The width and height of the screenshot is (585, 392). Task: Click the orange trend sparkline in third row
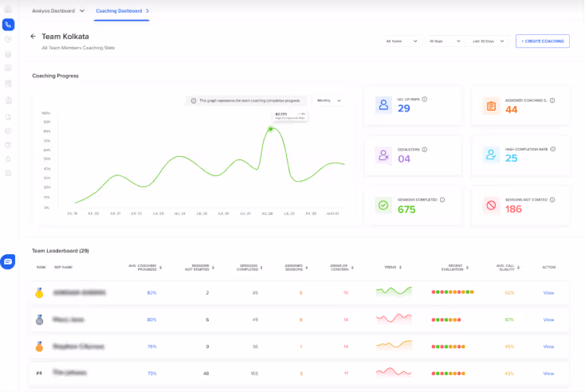(394, 345)
